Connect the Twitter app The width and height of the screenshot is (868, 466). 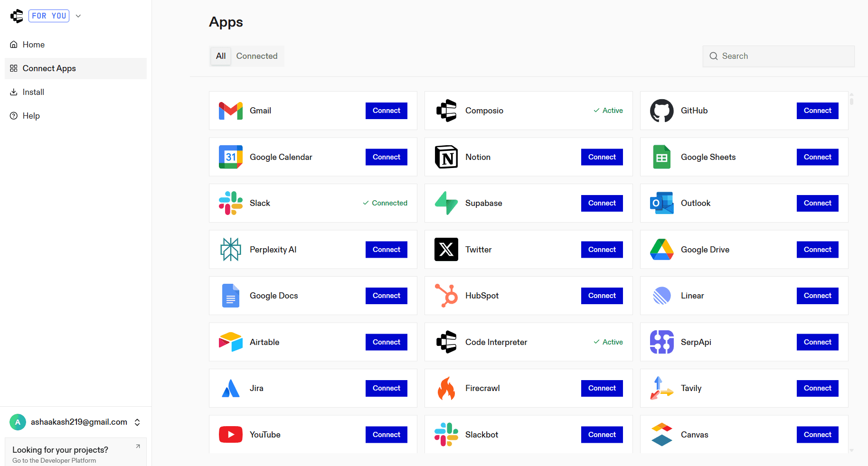pyautogui.click(x=602, y=250)
